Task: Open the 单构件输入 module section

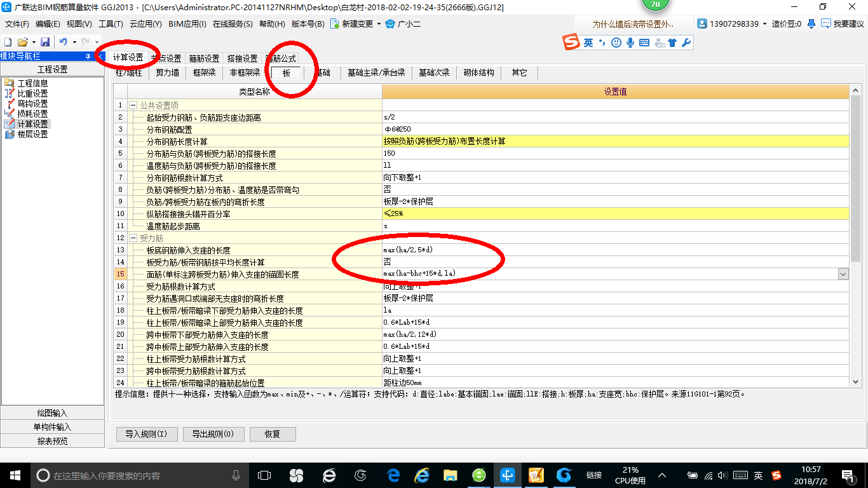Action: click(x=52, y=427)
